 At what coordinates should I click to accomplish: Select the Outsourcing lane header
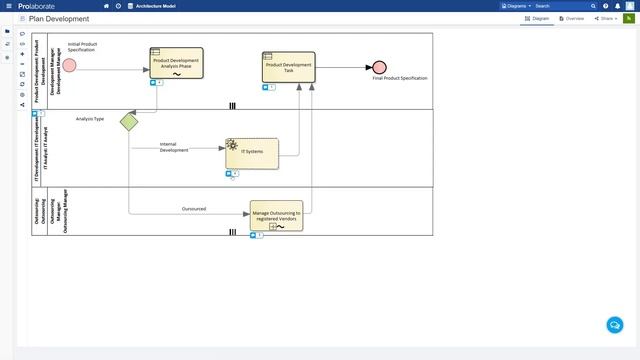pos(40,211)
